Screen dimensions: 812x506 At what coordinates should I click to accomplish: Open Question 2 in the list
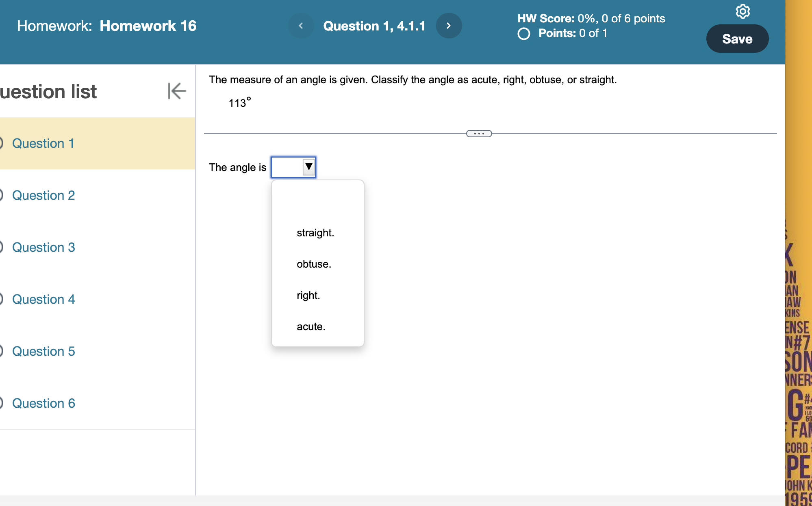(43, 195)
